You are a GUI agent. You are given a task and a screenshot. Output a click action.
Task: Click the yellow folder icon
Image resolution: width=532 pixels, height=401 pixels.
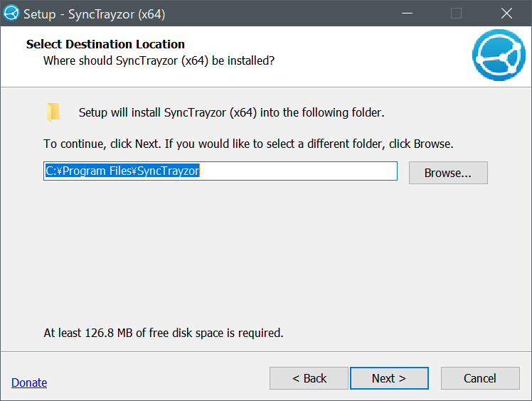pos(53,112)
